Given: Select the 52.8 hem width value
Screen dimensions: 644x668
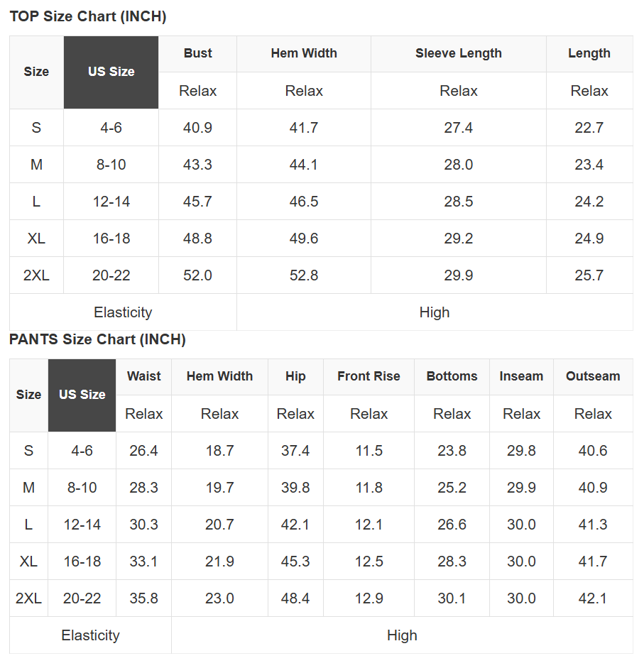Looking at the screenshot, I should point(304,275).
